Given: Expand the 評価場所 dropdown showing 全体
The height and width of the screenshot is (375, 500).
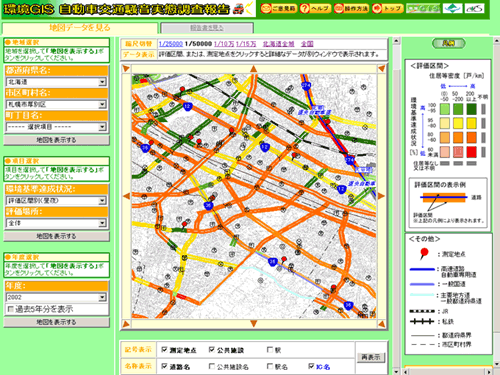Looking at the screenshot, I should pos(56,223).
